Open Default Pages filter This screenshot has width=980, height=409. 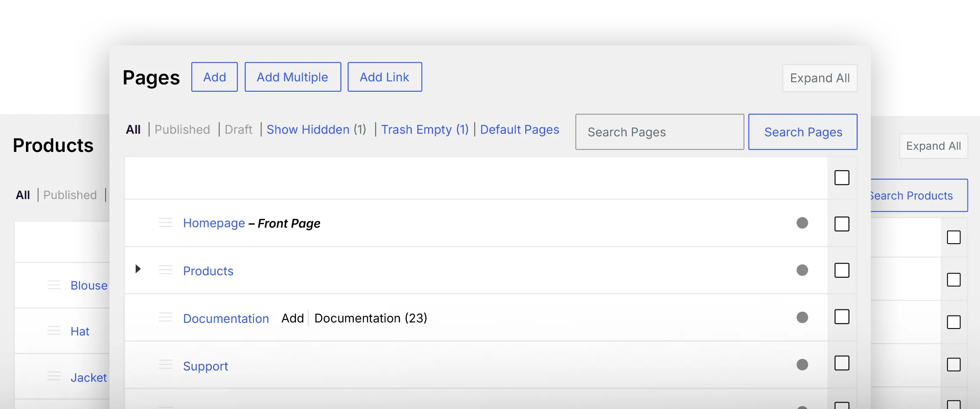[x=520, y=129]
